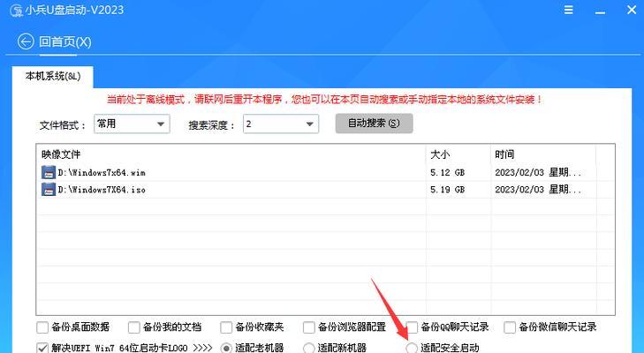The height and width of the screenshot is (353, 644).
Task: Close the 小兵U盘启动 window
Action: 632,10
